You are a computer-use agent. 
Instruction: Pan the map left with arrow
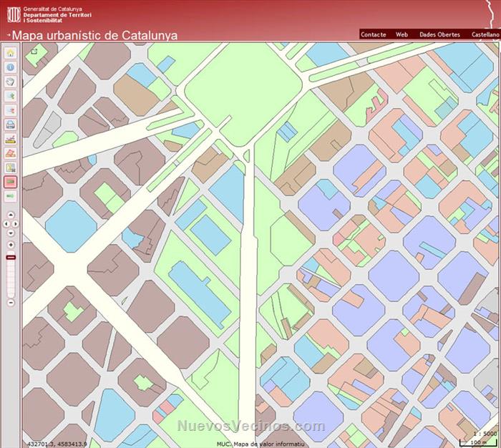[6, 223]
